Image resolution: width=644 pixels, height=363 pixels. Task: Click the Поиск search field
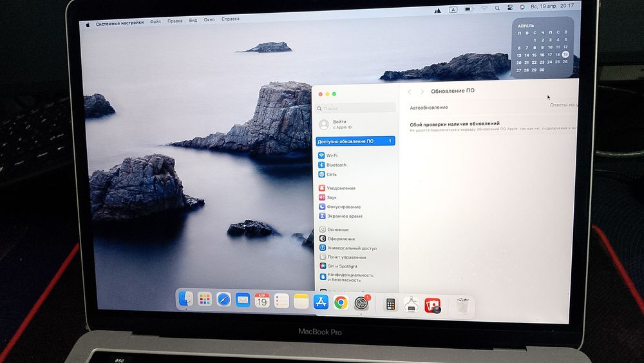coord(355,108)
